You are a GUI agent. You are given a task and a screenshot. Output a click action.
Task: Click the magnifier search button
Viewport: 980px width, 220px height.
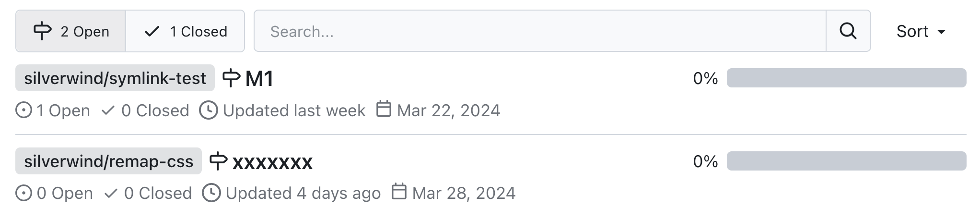tap(848, 31)
